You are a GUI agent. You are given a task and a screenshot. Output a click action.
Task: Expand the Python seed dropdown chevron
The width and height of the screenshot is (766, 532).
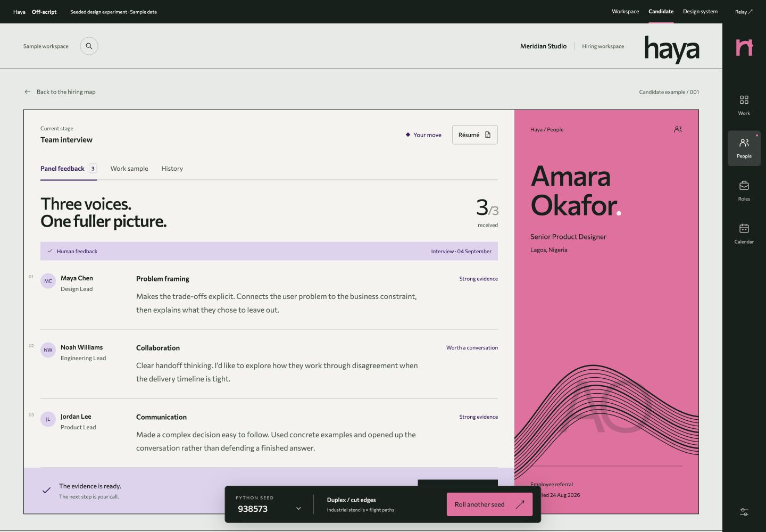[x=298, y=509]
